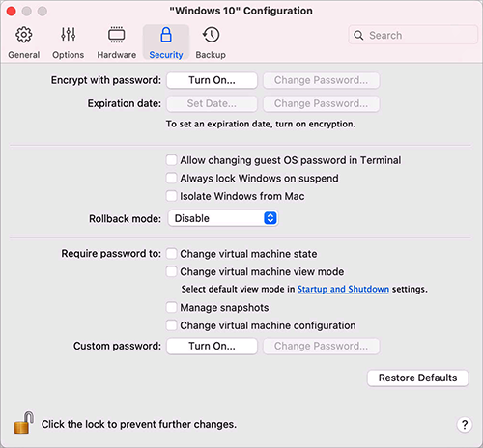Click Change Password beside Expiration date
Image resolution: width=483 pixels, height=448 pixels.
click(321, 103)
